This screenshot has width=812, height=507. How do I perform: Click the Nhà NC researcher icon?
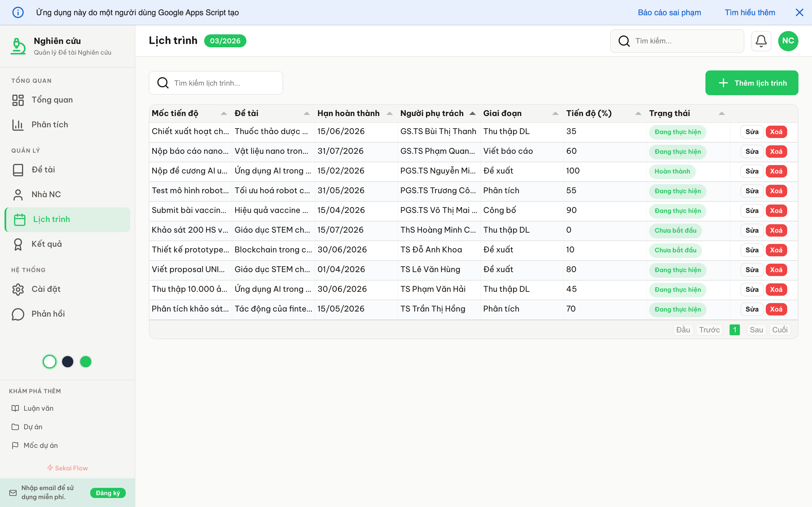[x=18, y=194]
